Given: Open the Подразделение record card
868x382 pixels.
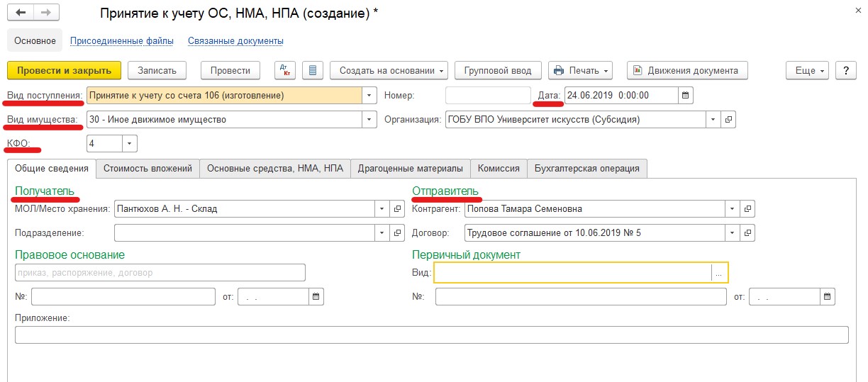Looking at the screenshot, I should (x=397, y=232).
